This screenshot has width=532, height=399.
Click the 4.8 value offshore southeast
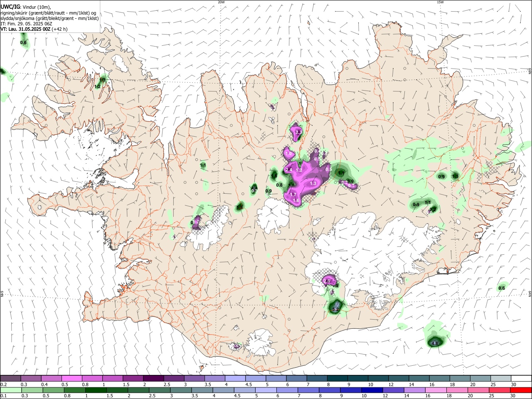coord(435,343)
